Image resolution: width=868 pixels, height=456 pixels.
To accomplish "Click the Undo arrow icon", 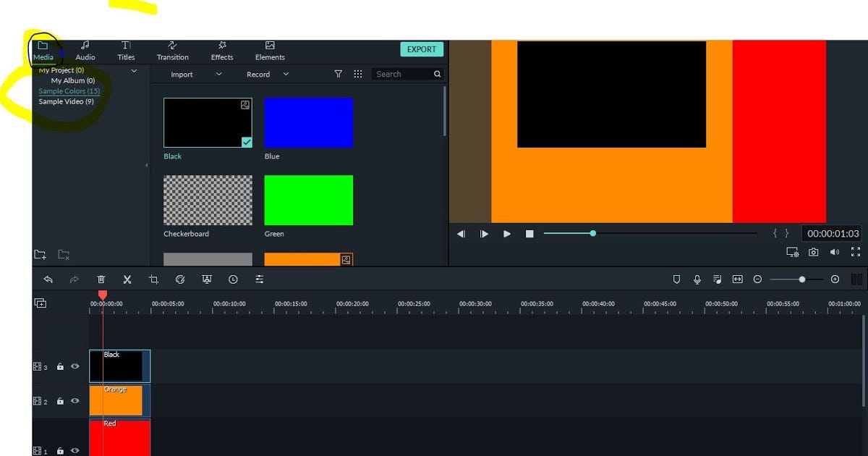I will point(48,279).
